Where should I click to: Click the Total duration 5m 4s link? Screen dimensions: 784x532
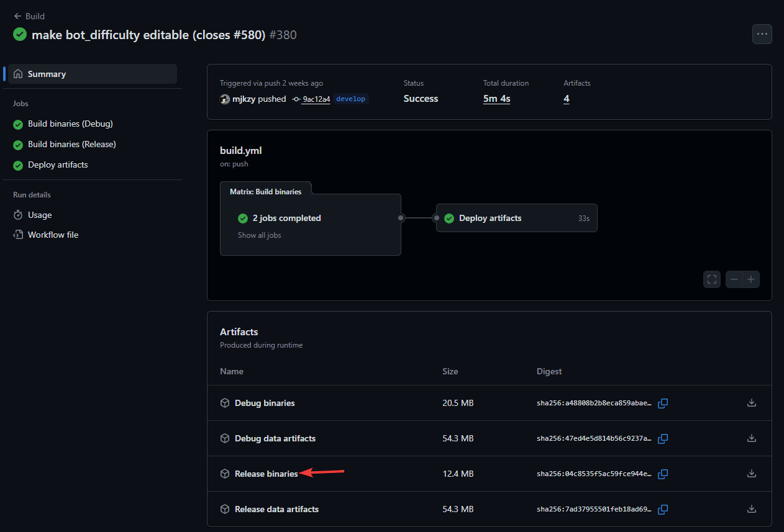pyautogui.click(x=496, y=98)
